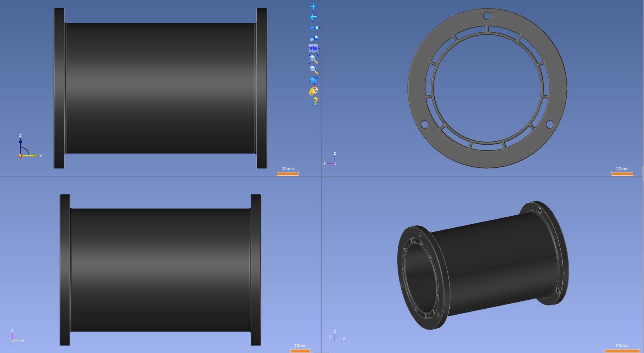The height and width of the screenshot is (353, 644).
Task: Open the color palette icon
Action: pos(313,91)
